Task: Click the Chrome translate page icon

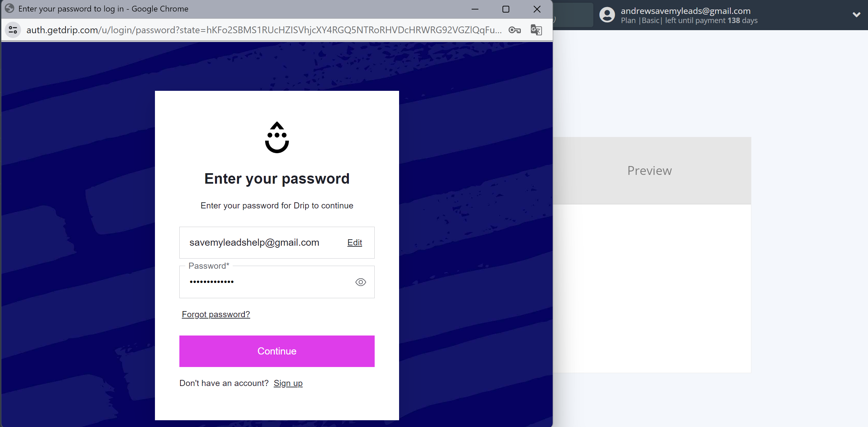Action: [535, 30]
